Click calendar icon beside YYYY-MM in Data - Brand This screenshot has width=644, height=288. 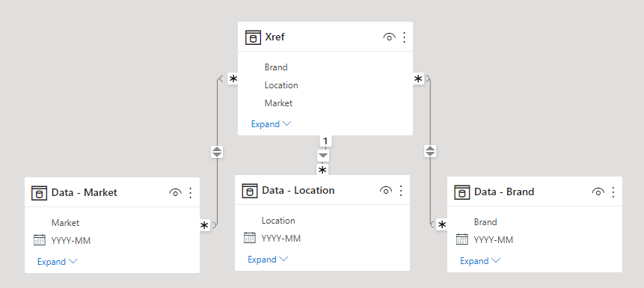click(x=462, y=239)
